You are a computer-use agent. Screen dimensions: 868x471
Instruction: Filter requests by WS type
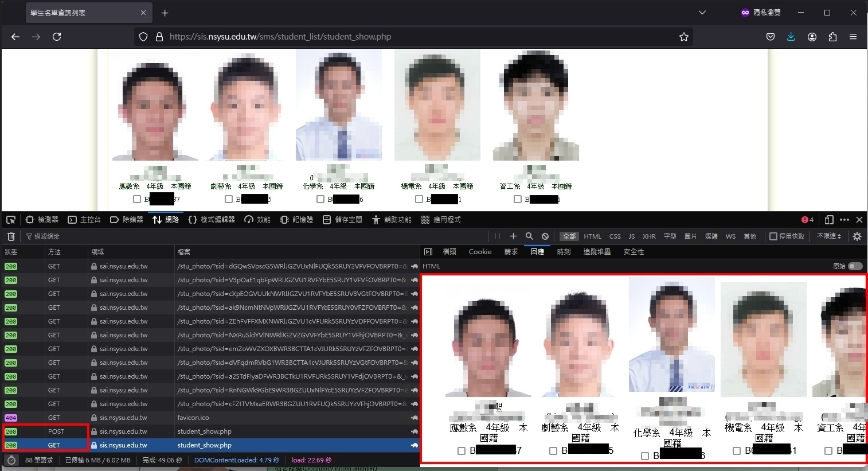tap(730, 236)
